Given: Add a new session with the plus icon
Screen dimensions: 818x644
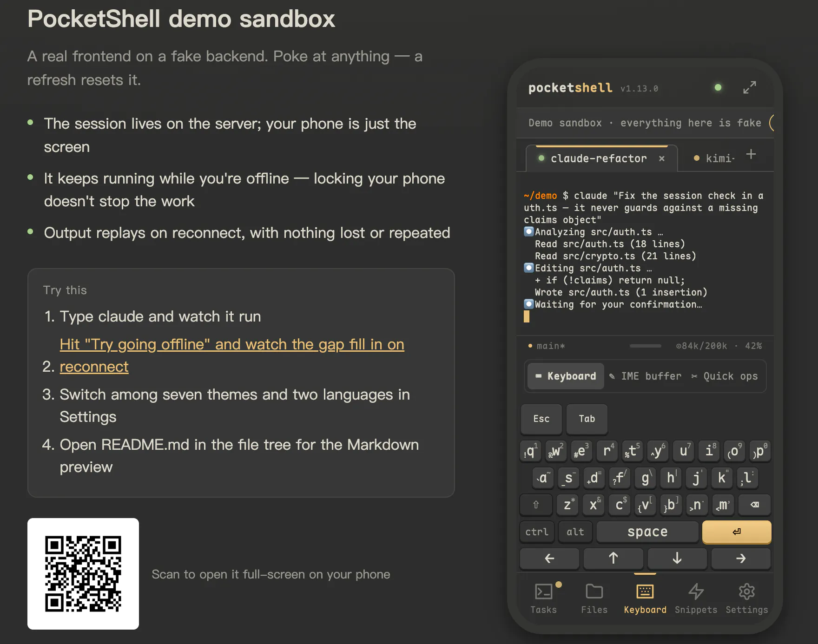Looking at the screenshot, I should 751,154.
